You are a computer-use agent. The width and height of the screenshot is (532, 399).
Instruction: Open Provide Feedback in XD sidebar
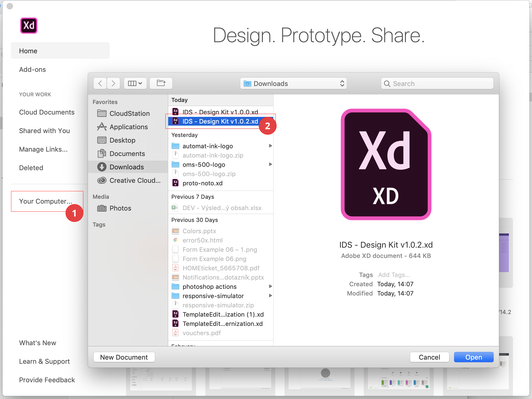tap(47, 380)
